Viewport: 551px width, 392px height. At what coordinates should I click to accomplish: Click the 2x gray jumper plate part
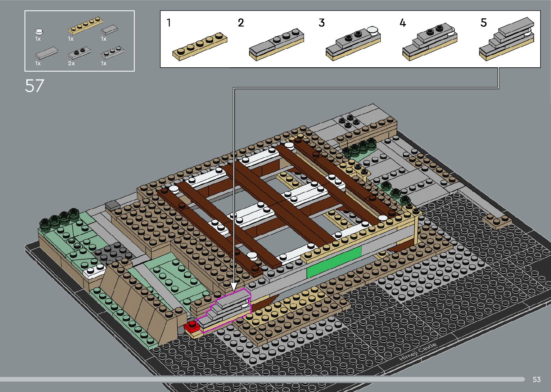(x=79, y=53)
